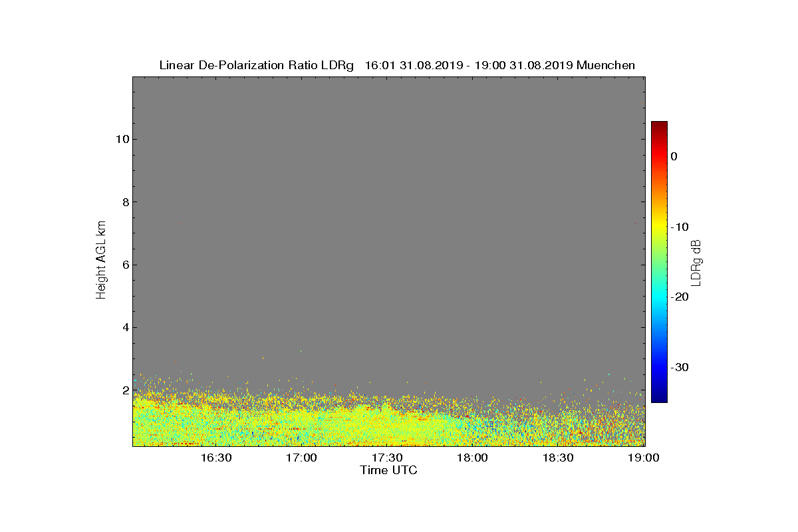This screenshot has height=532, width=798.
Task: Click the 17:30 time tick label
Action: pos(387,458)
